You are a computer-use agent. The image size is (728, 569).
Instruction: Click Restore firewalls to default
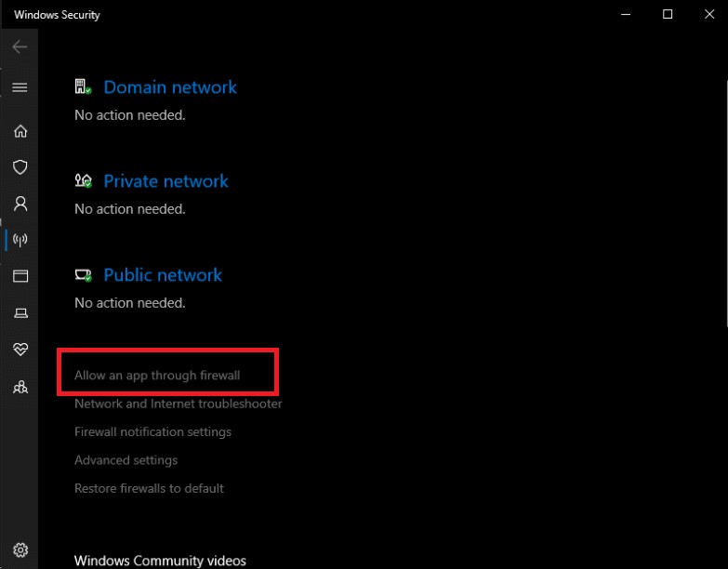pos(149,488)
